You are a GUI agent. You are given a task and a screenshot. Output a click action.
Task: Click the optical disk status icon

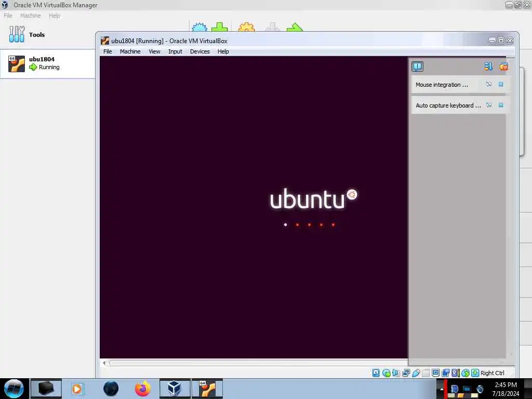coord(387,373)
